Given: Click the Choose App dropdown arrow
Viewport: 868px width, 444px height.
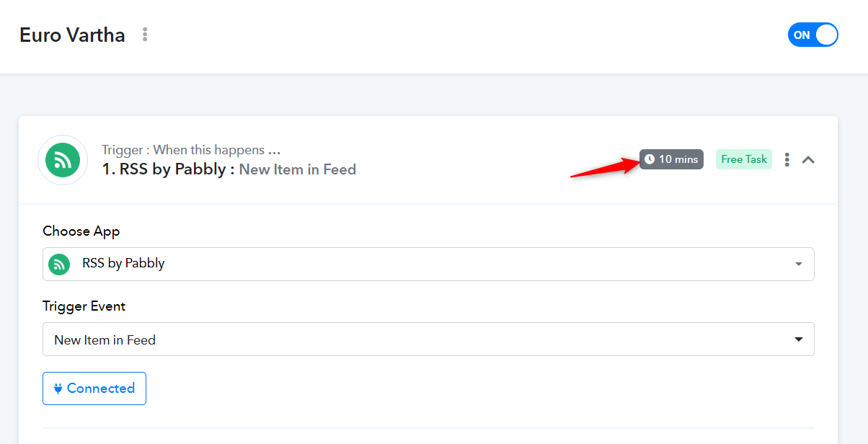Looking at the screenshot, I should point(799,265).
